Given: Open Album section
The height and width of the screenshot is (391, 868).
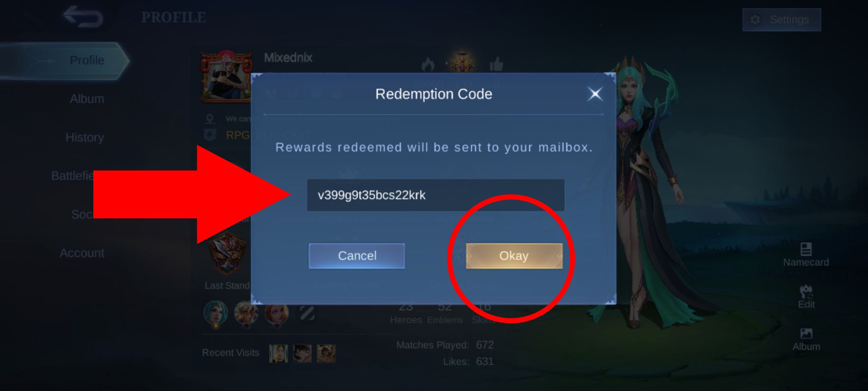Looking at the screenshot, I should 86,98.
